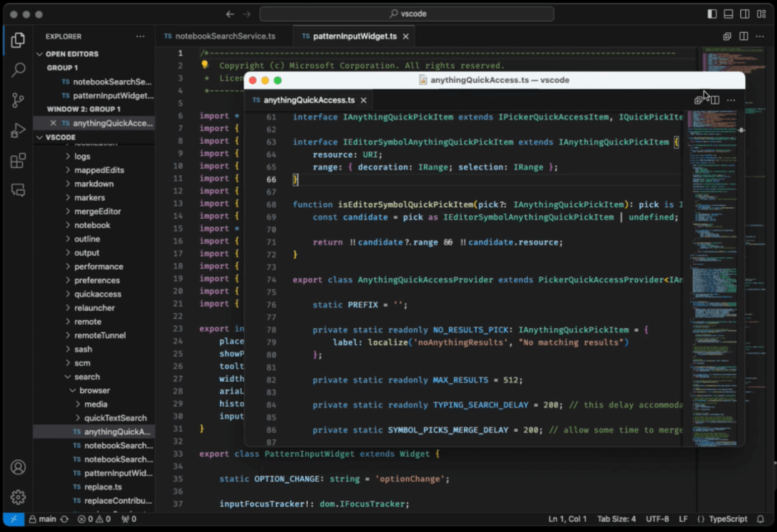The image size is (777, 532).
Task: Close the patternInputWidget.ts tab
Action: (x=406, y=36)
